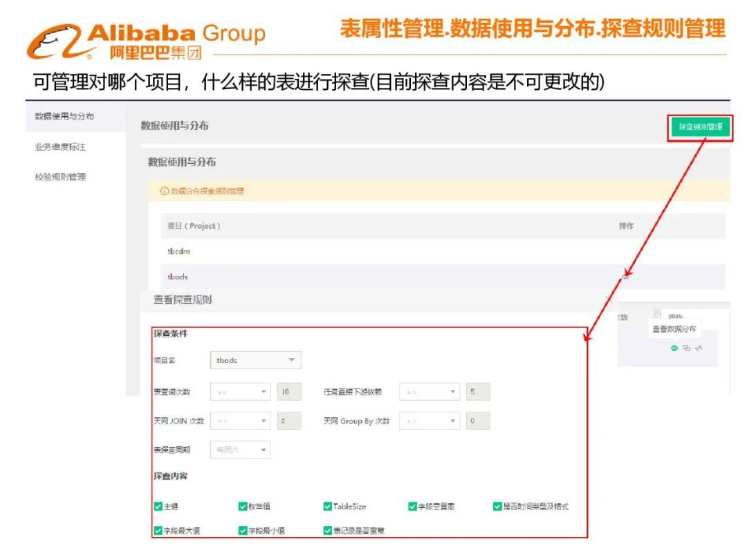The width and height of the screenshot is (747, 560).
Task: Open the 天网 Group By 次数 operator dropdown
Action: pos(430,421)
